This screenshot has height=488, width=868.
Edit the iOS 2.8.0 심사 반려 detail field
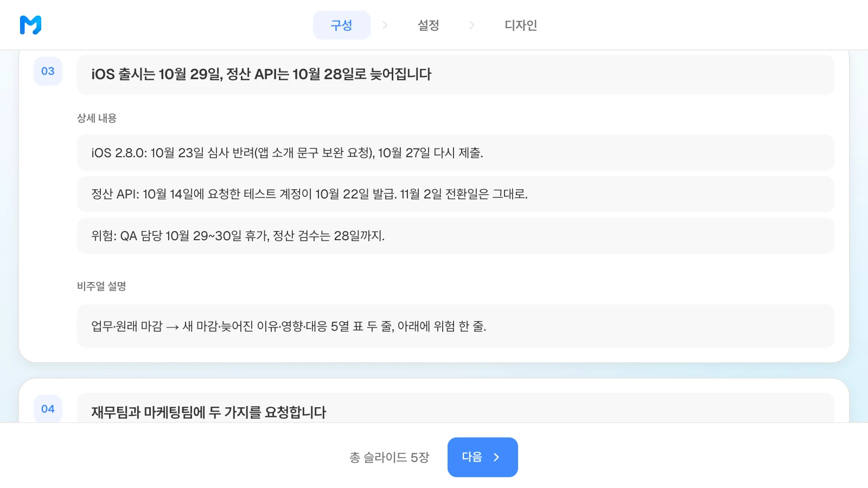(x=456, y=153)
